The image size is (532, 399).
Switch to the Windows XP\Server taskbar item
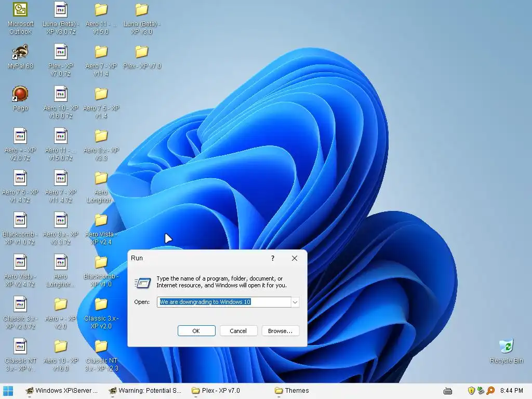(x=62, y=391)
